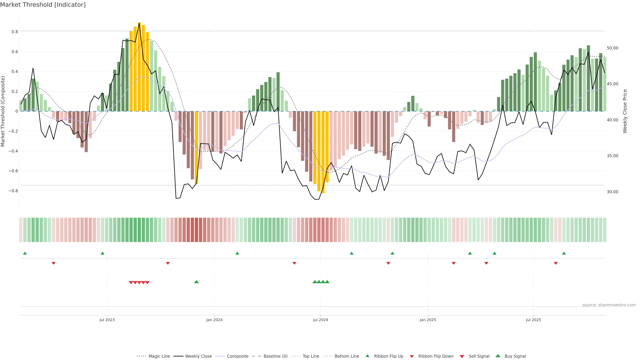Click Ribbon Flip Up legend triangle icon
The height and width of the screenshot is (362, 644).
367,356
